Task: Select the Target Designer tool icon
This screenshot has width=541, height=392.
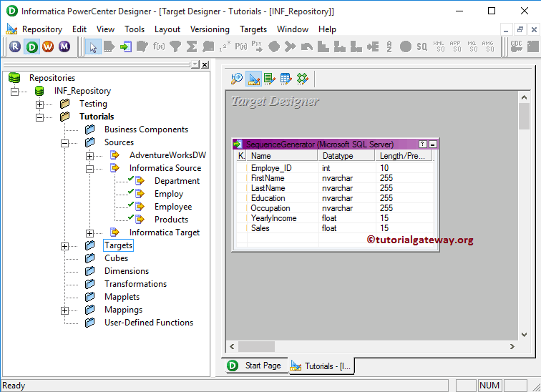Action: pos(253,79)
